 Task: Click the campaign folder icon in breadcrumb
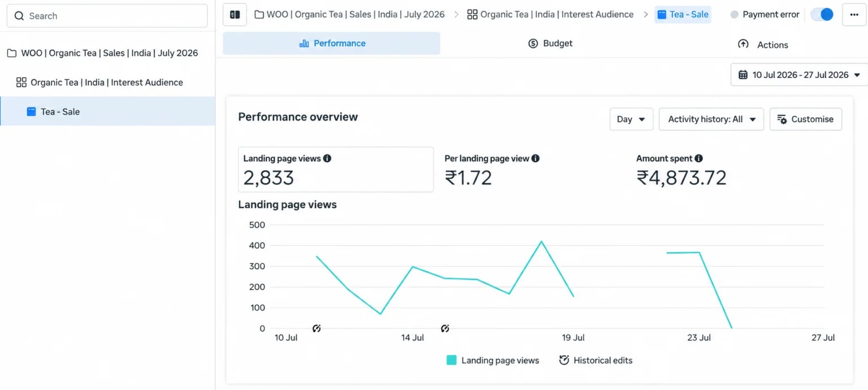coord(259,15)
